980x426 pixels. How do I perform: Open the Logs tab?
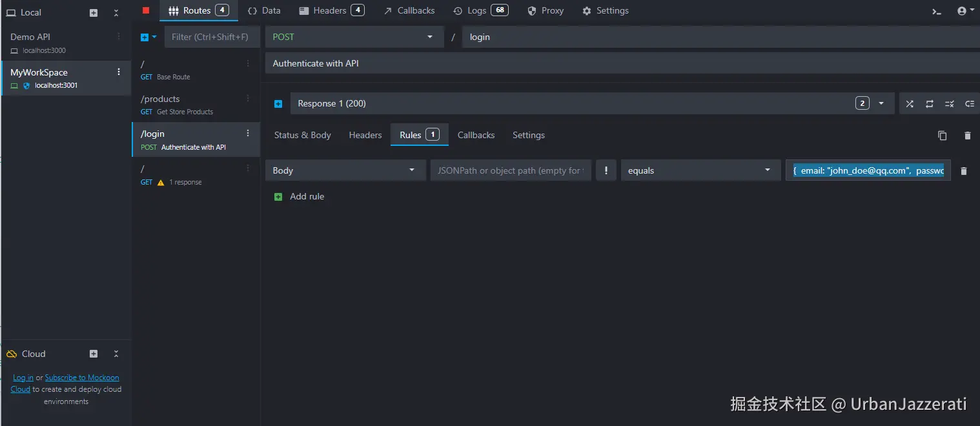[480, 10]
